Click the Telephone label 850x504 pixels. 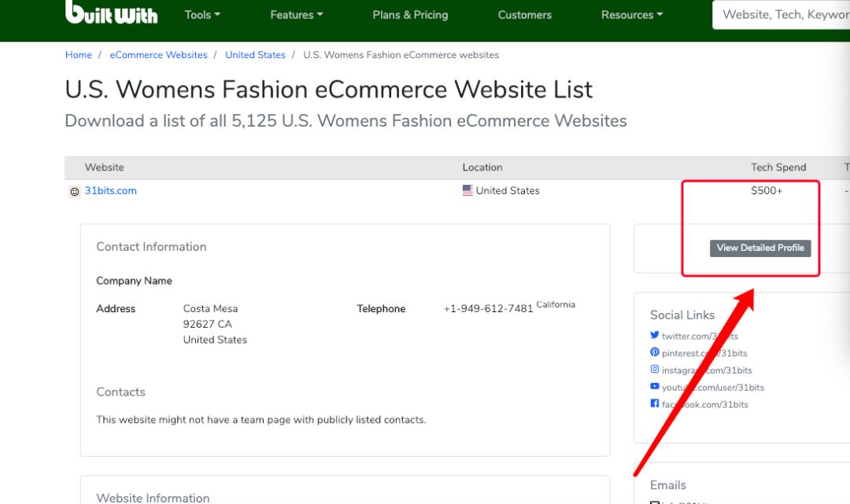(381, 308)
